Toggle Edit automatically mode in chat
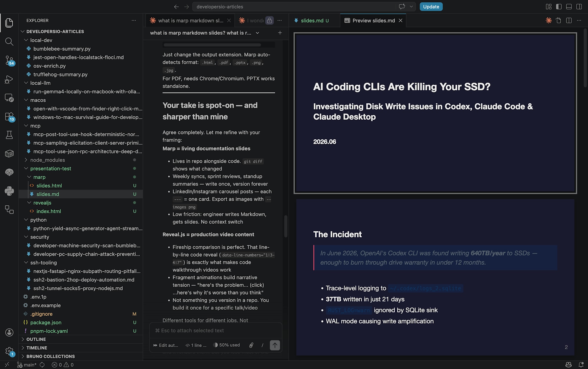Screen dimensions: 588x369 coord(166,345)
